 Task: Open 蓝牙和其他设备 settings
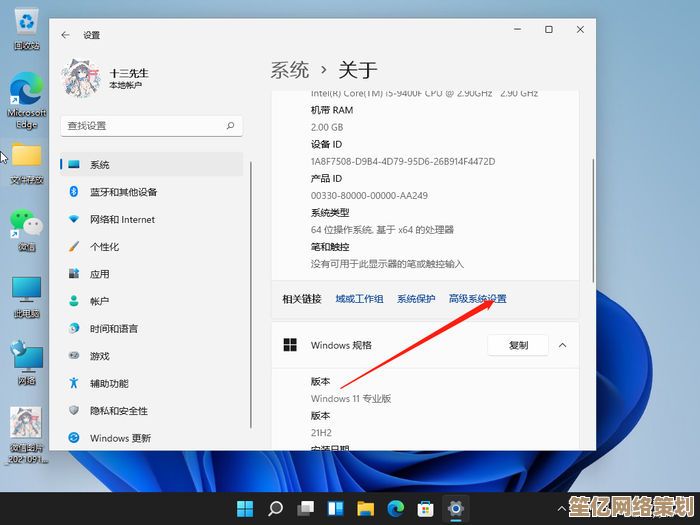pos(123,192)
